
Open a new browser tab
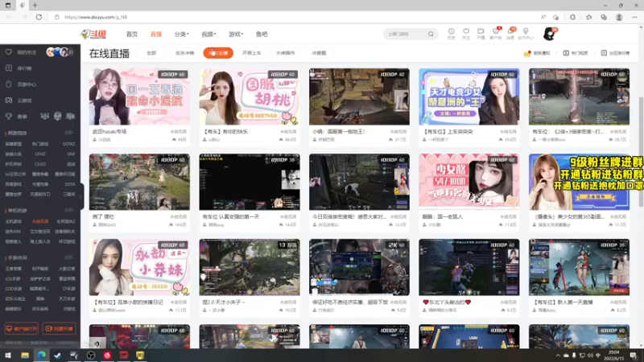click(35, 6)
